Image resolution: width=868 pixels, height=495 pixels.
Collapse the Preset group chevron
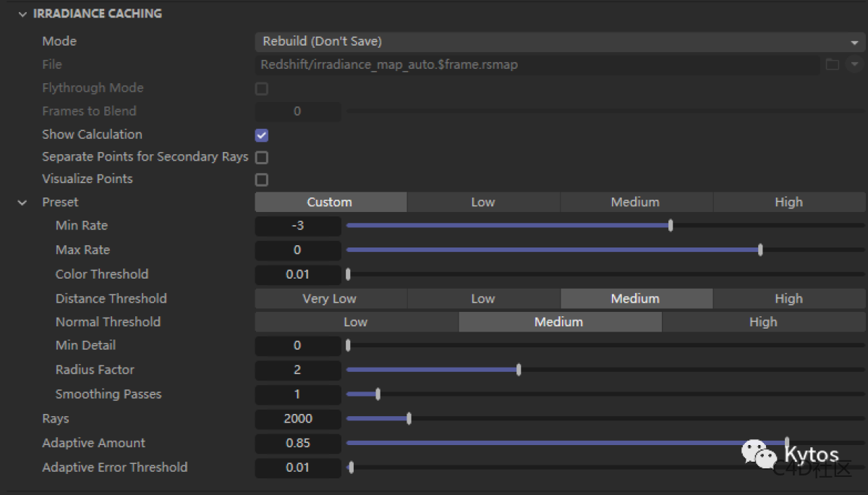[x=21, y=203]
